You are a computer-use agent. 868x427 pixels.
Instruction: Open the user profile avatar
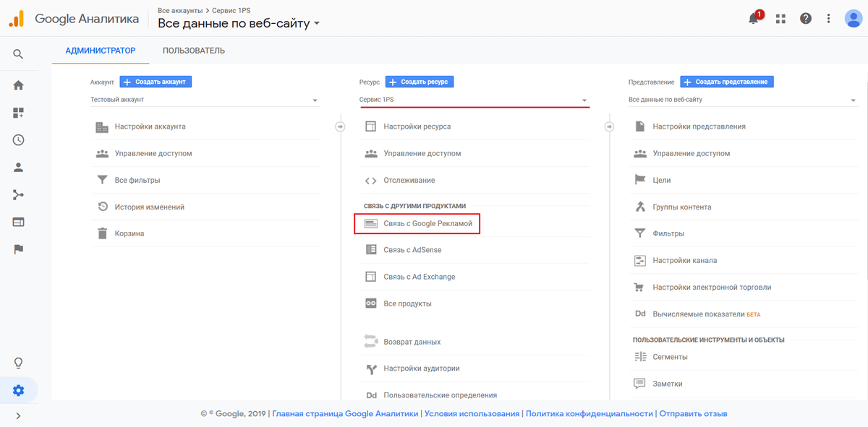click(854, 18)
